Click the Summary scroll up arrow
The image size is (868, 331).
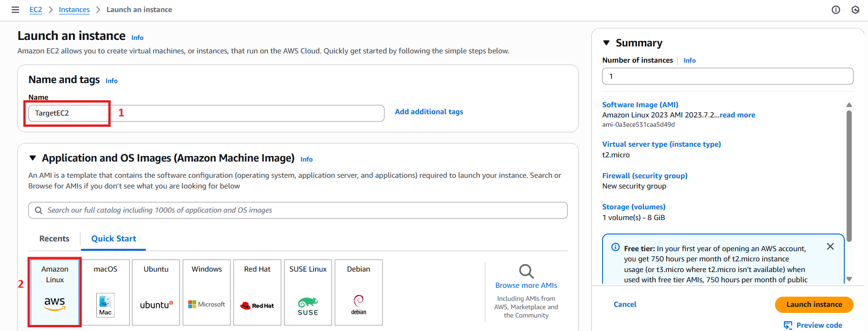(x=849, y=105)
